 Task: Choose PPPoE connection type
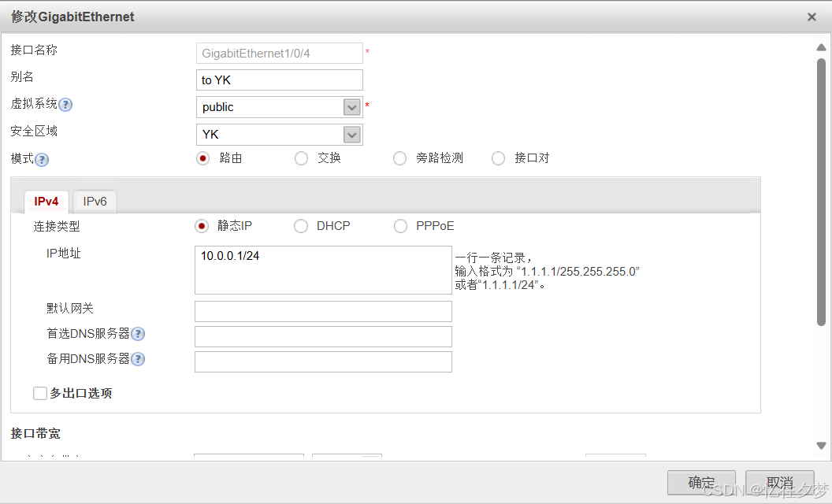(400, 226)
